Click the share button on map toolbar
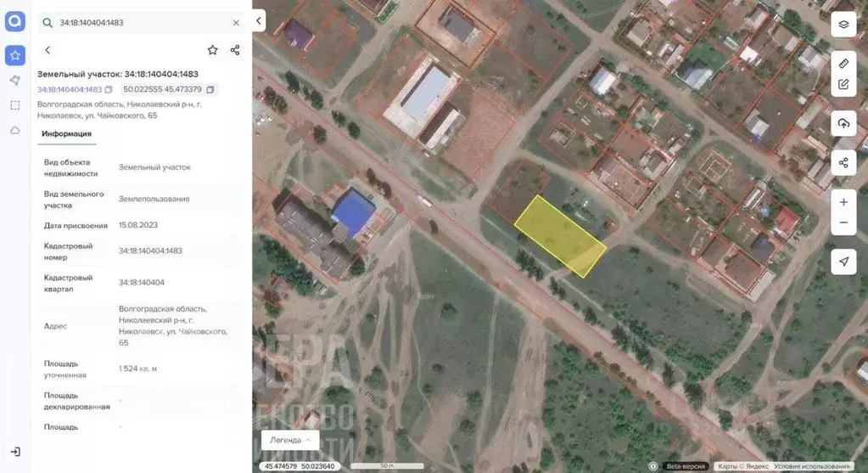 pyautogui.click(x=843, y=163)
